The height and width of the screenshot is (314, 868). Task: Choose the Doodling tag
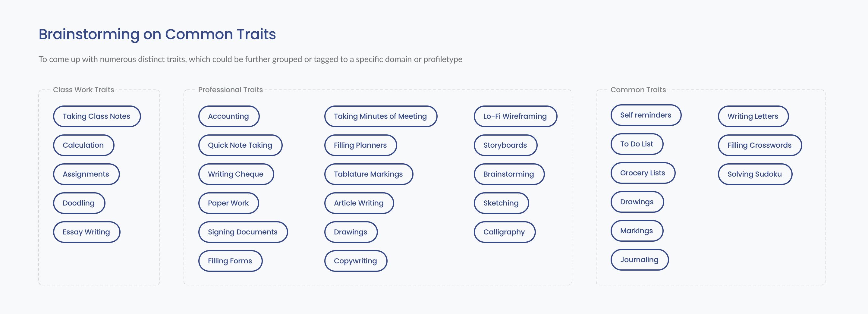click(x=79, y=203)
